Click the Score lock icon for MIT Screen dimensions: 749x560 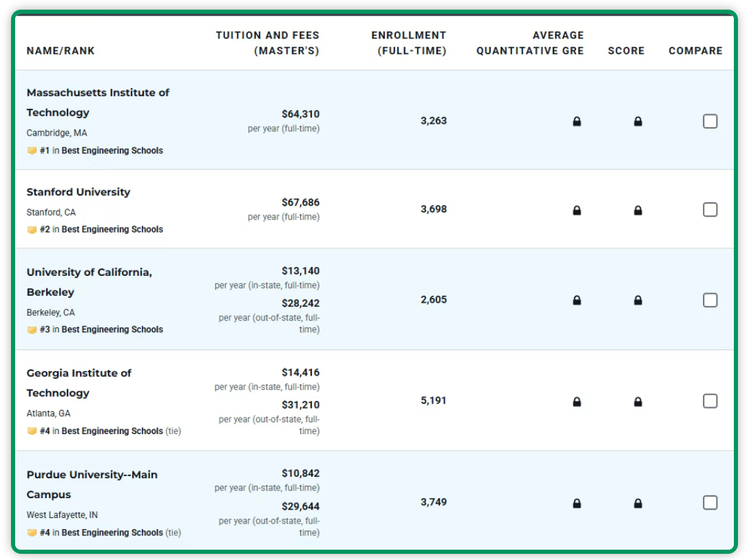point(637,122)
